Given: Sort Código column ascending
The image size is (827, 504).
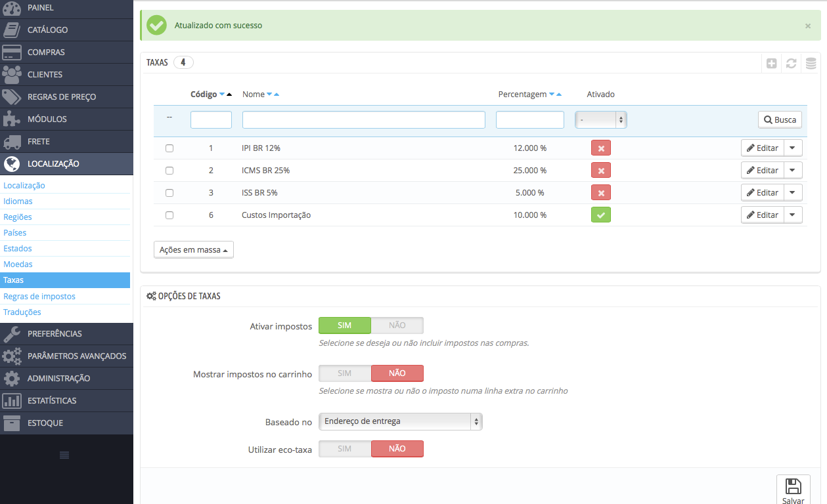Looking at the screenshot, I should click(x=229, y=94).
